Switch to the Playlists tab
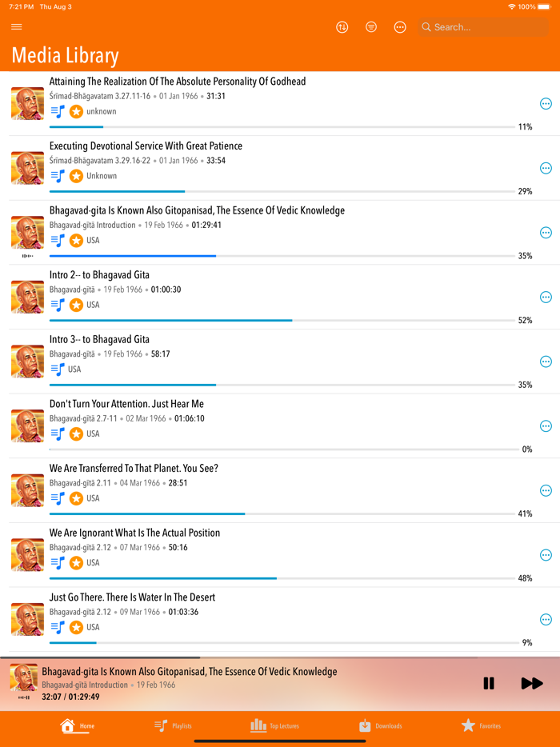Screen dimensions: 560x747 [173, 725]
